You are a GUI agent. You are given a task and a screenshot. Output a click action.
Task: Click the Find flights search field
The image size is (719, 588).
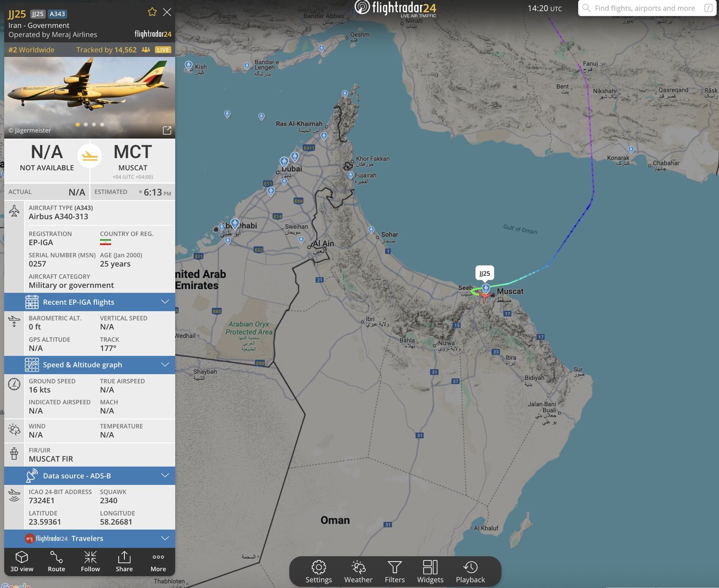coord(647,8)
